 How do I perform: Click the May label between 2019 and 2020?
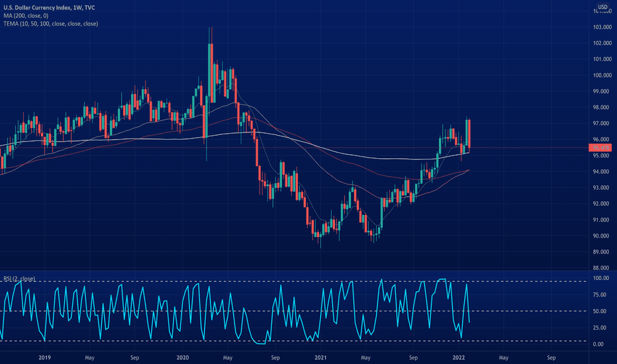pyautogui.click(x=89, y=357)
